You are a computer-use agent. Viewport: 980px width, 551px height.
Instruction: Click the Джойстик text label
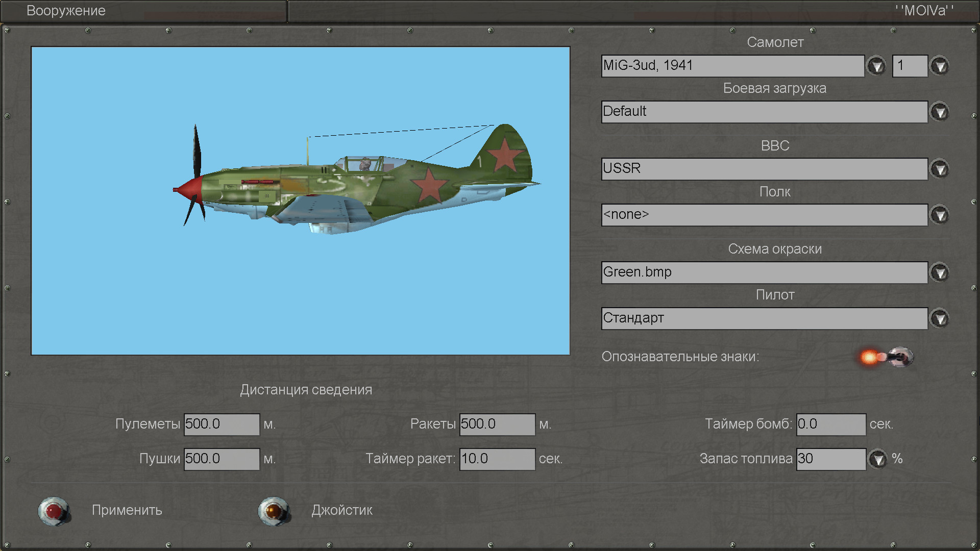tap(342, 510)
